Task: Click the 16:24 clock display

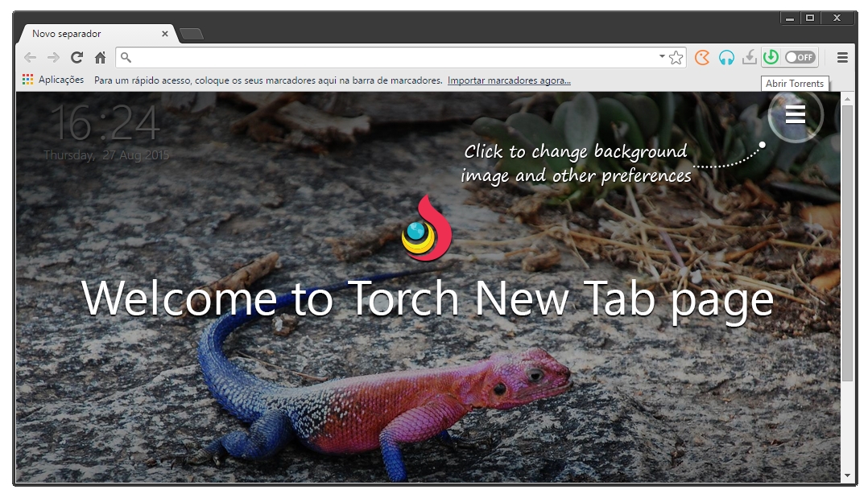Action: point(105,123)
